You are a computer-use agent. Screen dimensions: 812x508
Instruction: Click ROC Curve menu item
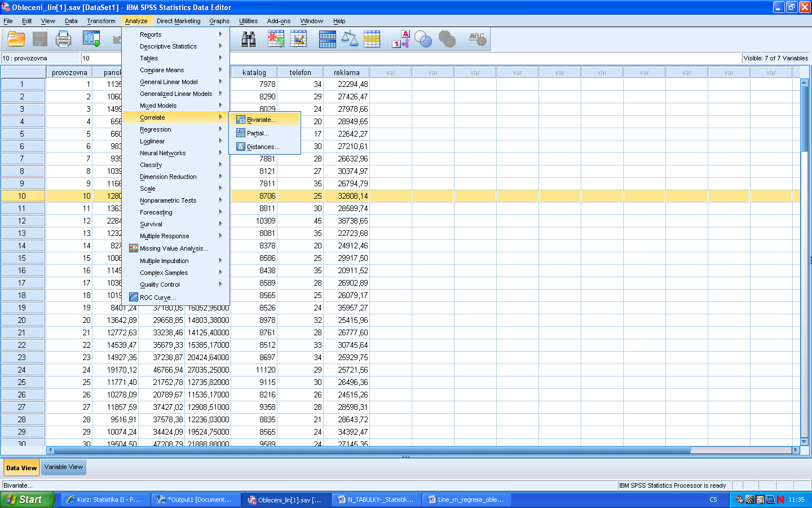coord(175,297)
